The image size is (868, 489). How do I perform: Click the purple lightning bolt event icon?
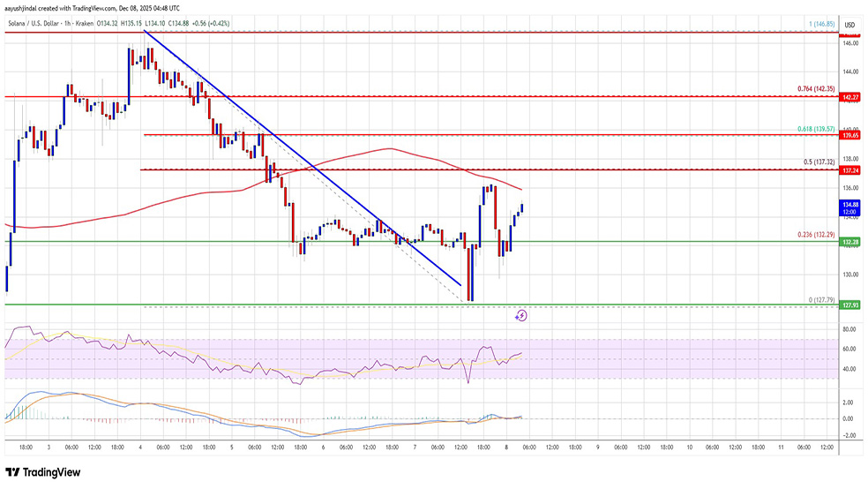[x=521, y=314]
